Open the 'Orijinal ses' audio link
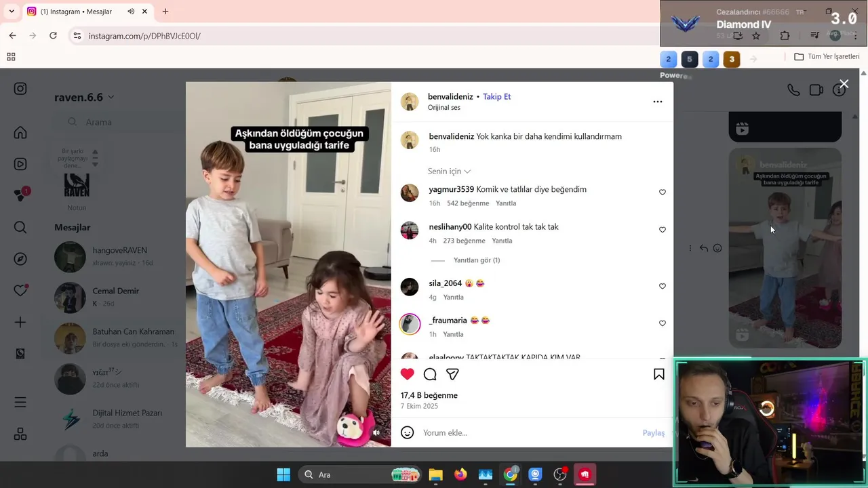This screenshot has width=868, height=488. click(x=444, y=108)
